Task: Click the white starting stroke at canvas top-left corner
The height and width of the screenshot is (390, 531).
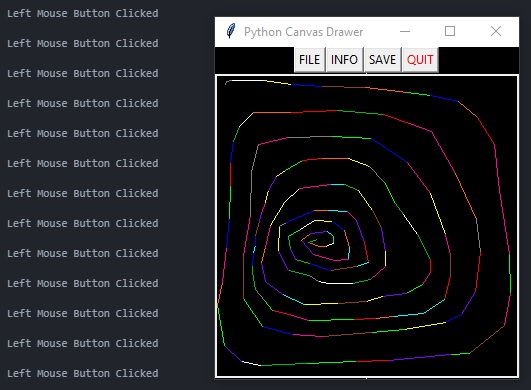Action: click(245, 81)
